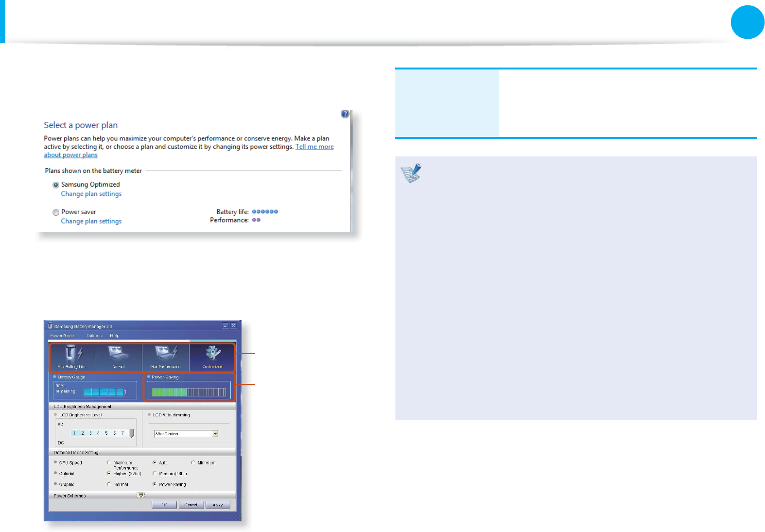
Task: Select the Samsung Optimized power plan
Action: click(x=56, y=185)
